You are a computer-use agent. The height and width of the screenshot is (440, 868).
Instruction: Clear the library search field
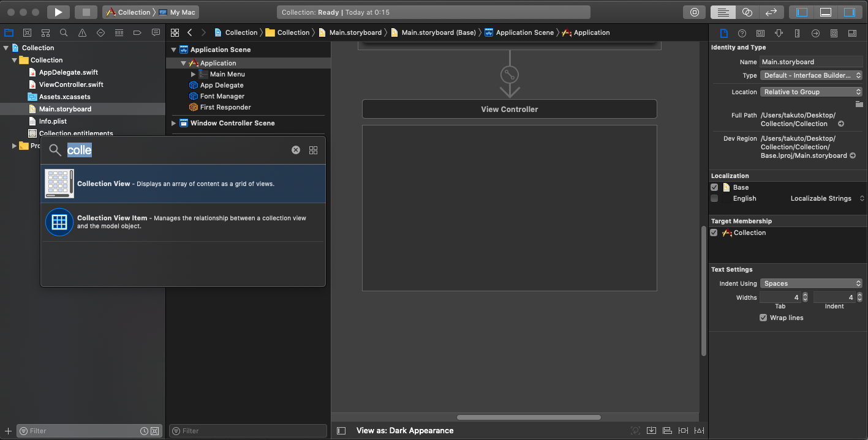(x=296, y=150)
